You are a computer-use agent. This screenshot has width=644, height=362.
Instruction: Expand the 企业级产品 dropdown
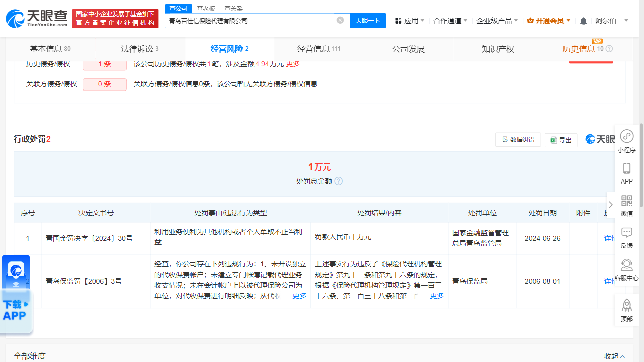(x=498, y=21)
